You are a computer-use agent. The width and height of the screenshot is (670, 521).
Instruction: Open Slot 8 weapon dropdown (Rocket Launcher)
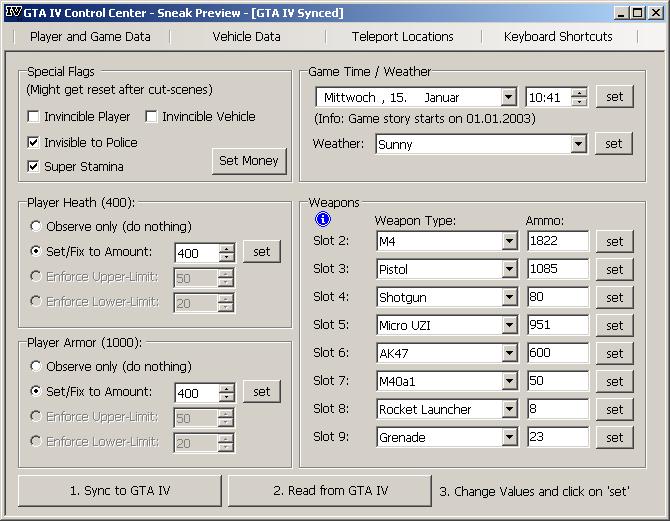tap(509, 409)
